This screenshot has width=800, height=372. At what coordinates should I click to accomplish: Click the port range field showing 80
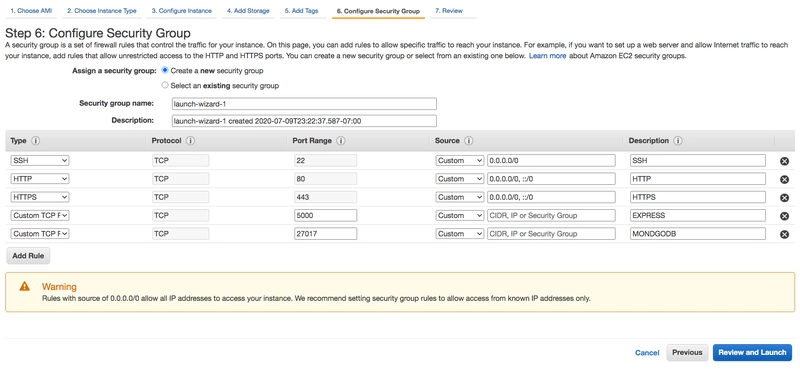326,179
